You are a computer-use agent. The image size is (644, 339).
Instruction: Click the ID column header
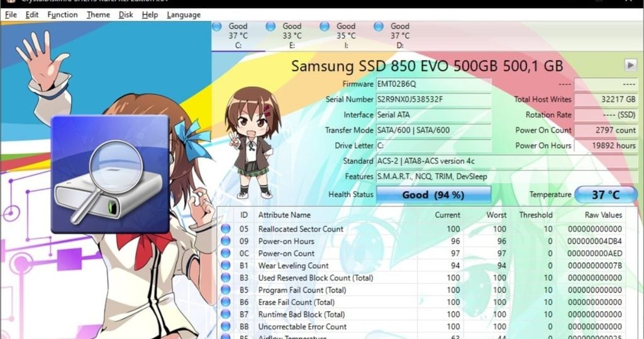(x=244, y=215)
